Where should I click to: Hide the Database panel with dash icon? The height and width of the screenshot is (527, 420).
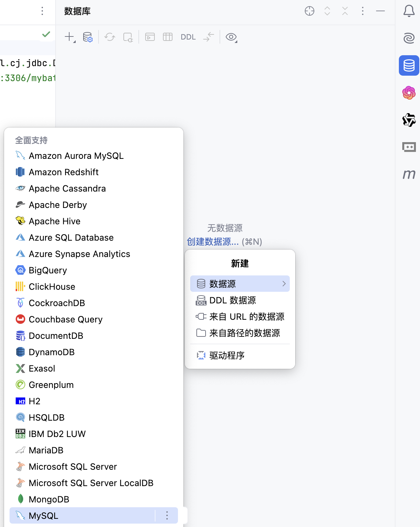point(380,11)
